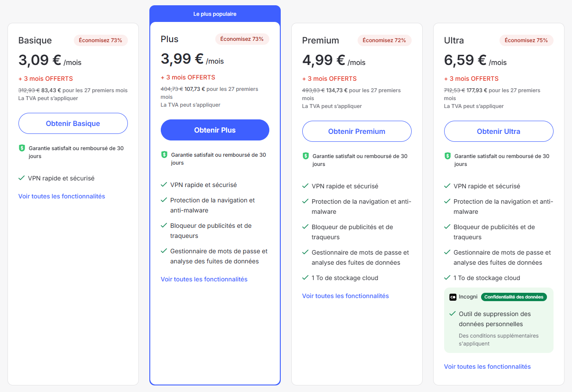The width and height of the screenshot is (572, 392).
Task: Open Voir toutes les fonctionnalités under Basique
Action: coord(62,196)
